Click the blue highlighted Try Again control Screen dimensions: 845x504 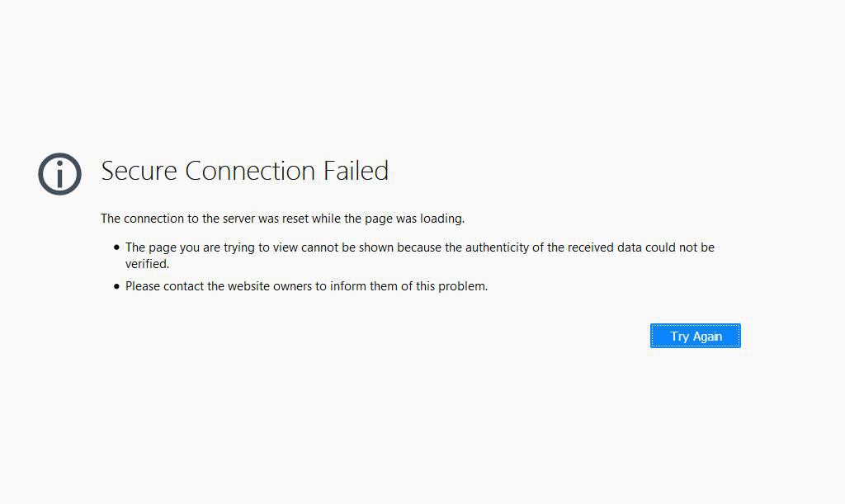point(695,336)
